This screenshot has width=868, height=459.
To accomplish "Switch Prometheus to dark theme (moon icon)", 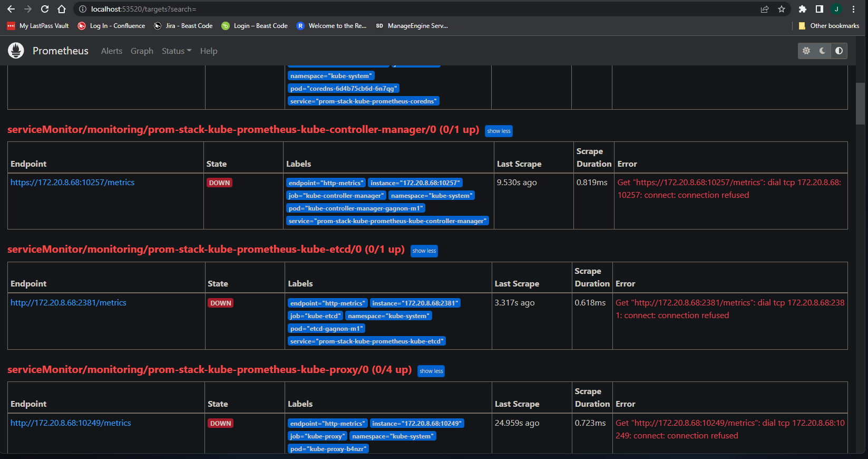I will [823, 51].
